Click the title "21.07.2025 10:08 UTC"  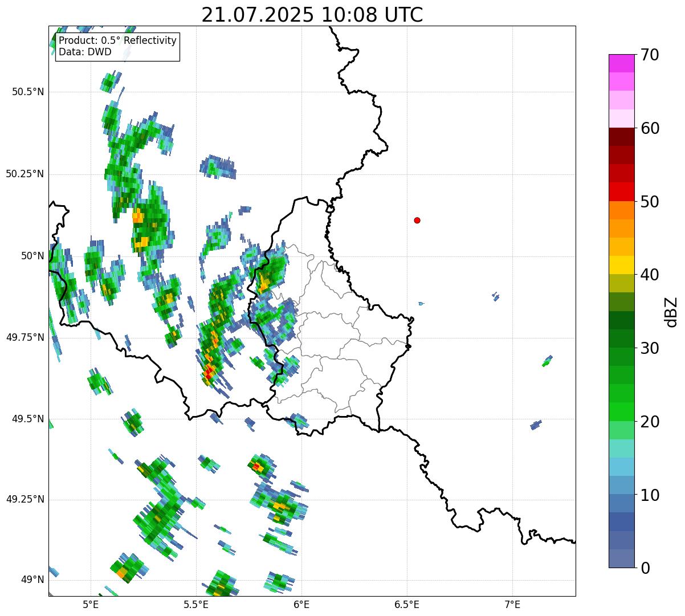(312, 15)
